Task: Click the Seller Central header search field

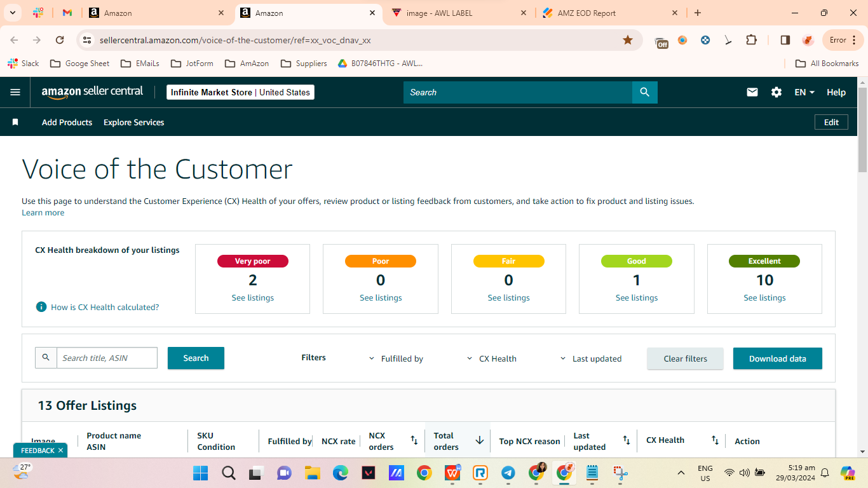Action: pyautogui.click(x=518, y=92)
